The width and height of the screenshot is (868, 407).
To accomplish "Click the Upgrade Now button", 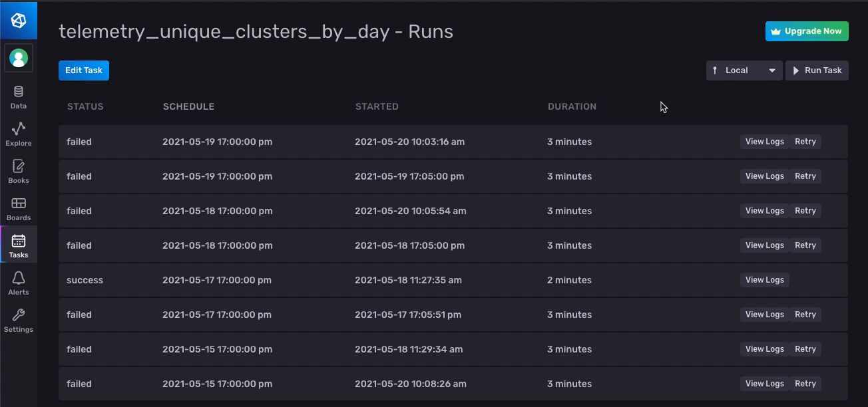I will [807, 31].
